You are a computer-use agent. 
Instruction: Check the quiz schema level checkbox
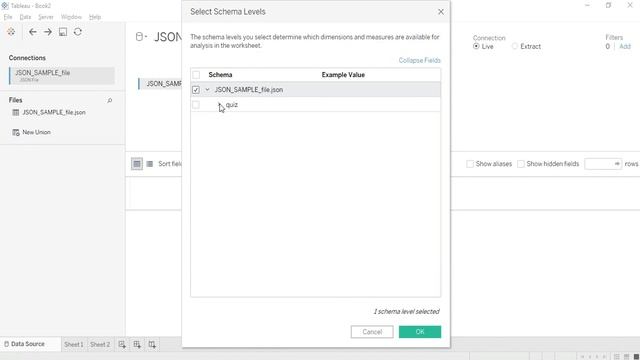click(196, 104)
